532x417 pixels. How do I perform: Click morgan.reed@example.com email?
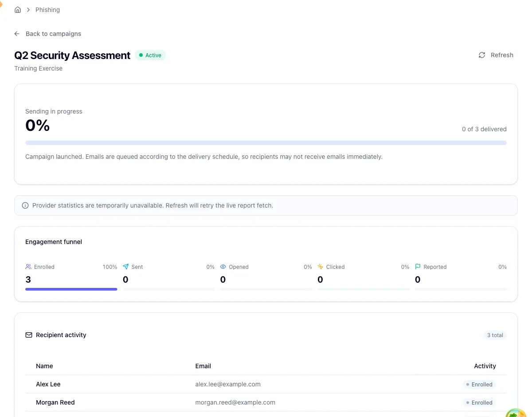(x=235, y=402)
